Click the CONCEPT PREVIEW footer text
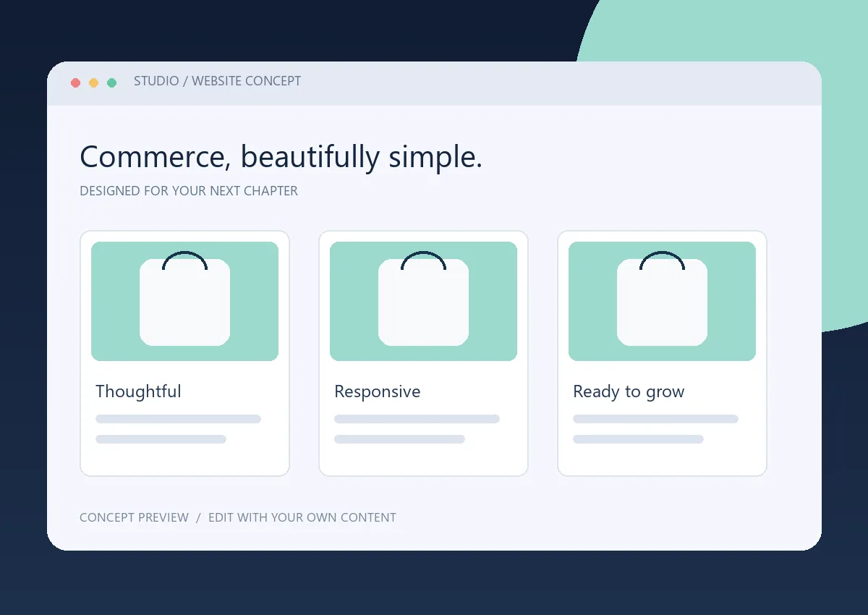The height and width of the screenshot is (615, 868). (x=134, y=517)
